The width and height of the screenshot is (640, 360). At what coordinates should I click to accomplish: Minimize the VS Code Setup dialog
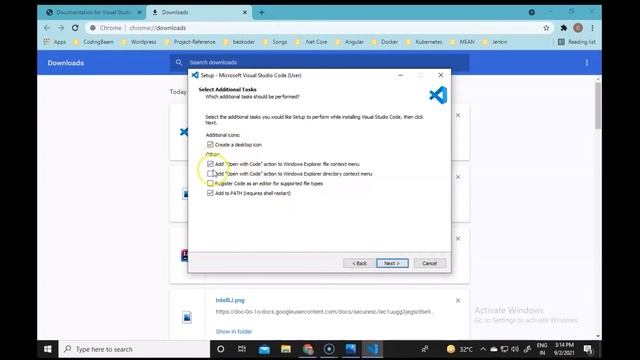click(x=400, y=75)
